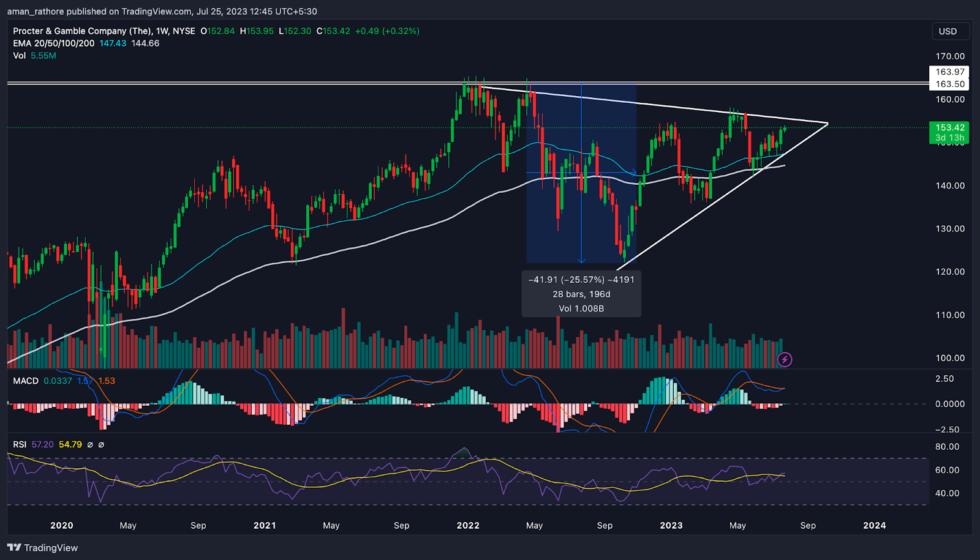
Task: Click the yellow 54.79 RSI average value
Action: [x=70, y=444]
